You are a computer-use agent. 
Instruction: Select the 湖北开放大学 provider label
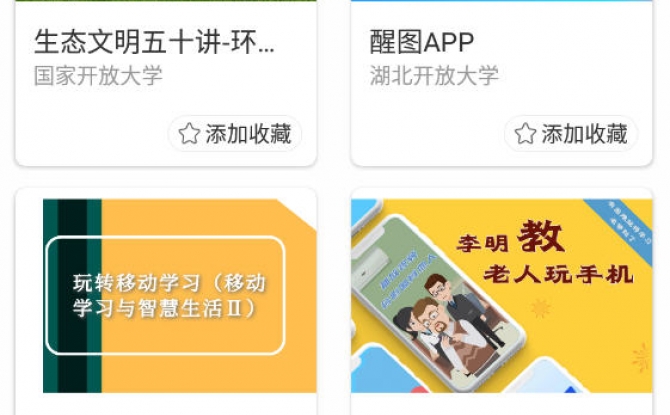pyautogui.click(x=434, y=76)
